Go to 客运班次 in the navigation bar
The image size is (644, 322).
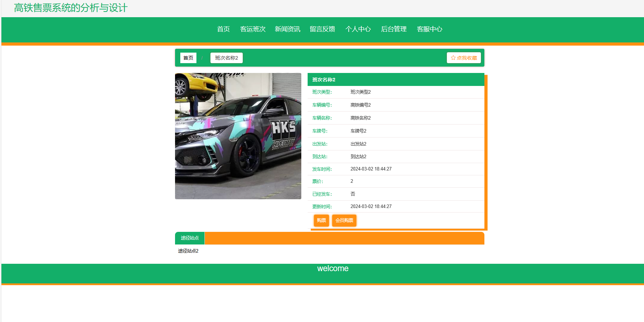coord(253,29)
